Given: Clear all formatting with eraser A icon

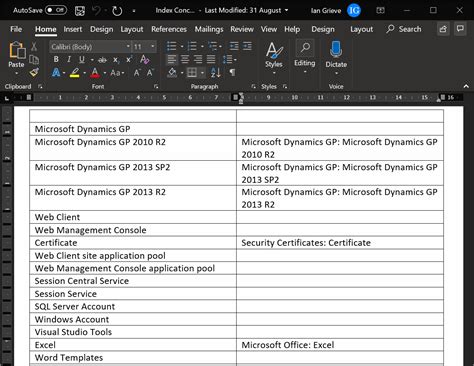Looking at the screenshot, I should click(x=144, y=60).
